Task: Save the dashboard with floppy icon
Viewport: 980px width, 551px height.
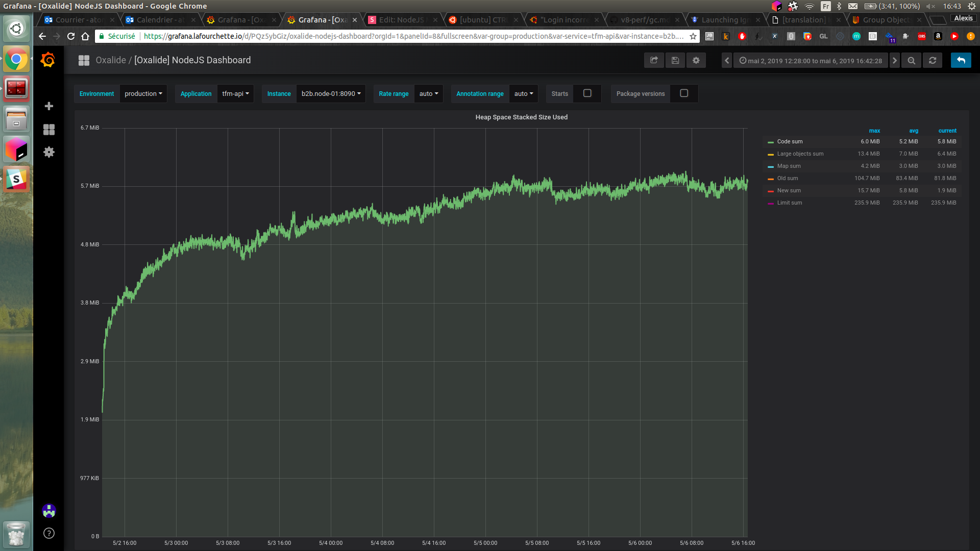Action: tap(675, 60)
